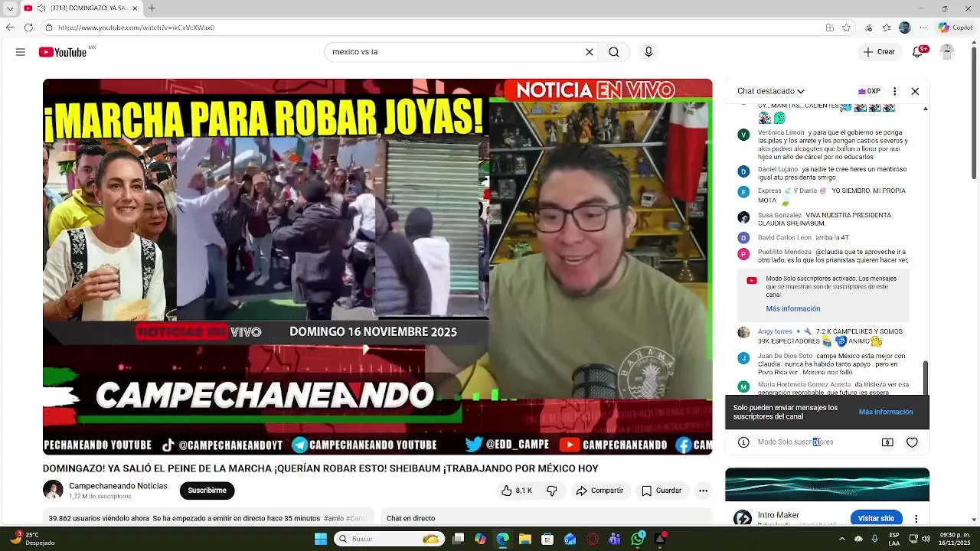Send a heart reaction in chat
This screenshot has width=980, height=551.
point(912,442)
